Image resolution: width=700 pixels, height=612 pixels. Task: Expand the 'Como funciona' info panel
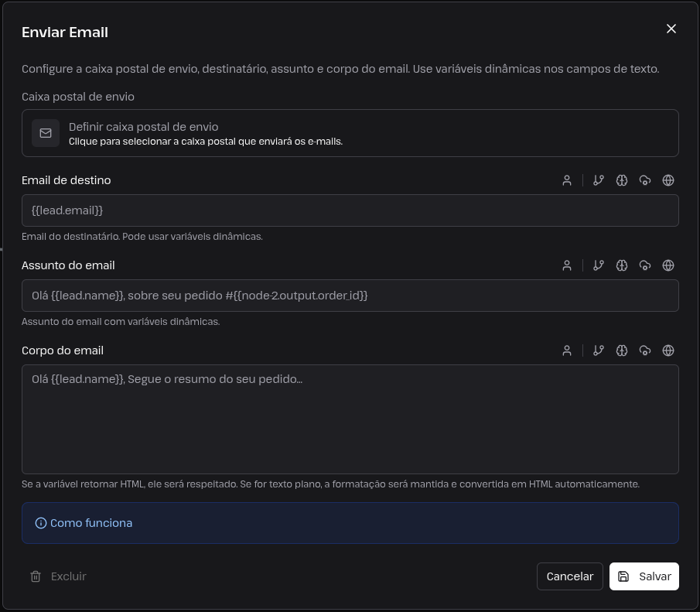(350, 523)
